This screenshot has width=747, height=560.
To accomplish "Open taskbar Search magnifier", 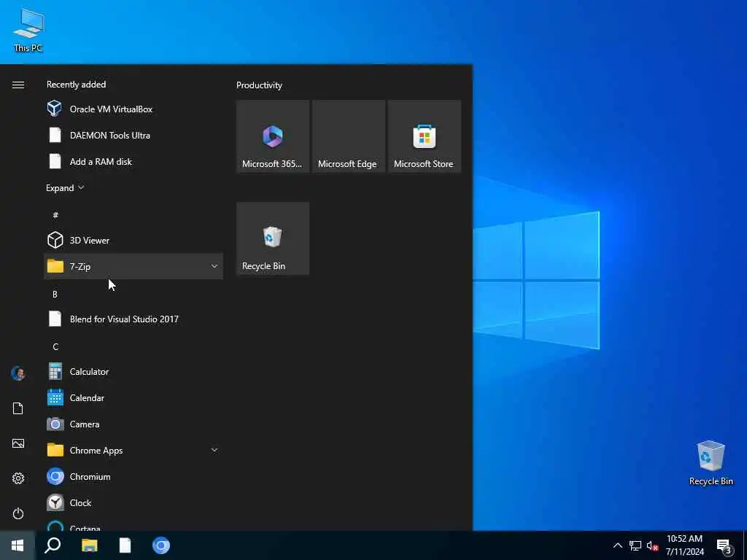I will click(x=53, y=545).
